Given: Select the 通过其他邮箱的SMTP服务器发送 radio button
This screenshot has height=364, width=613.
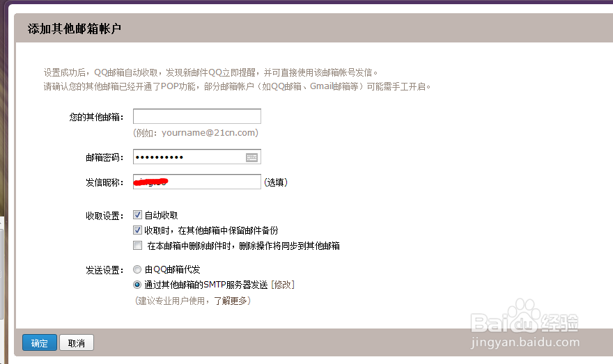Looking at the screenshot, I should click(137, 285).
